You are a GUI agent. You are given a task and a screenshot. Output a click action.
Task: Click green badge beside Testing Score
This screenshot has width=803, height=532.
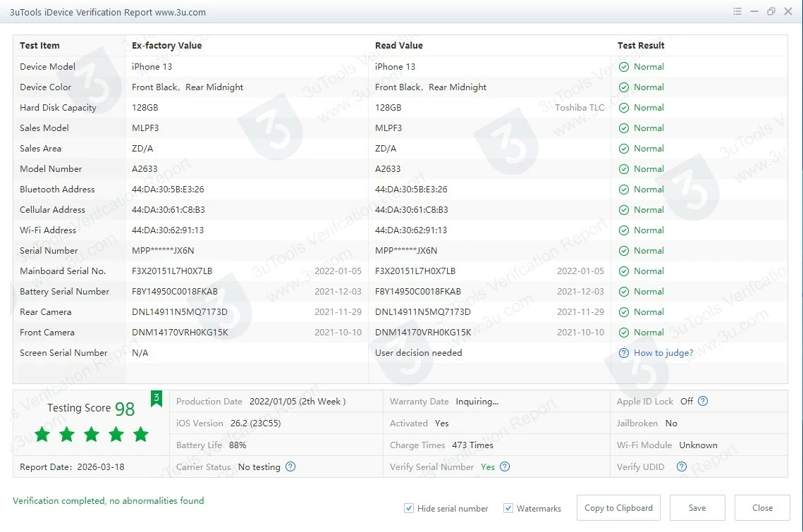point(157,400)
